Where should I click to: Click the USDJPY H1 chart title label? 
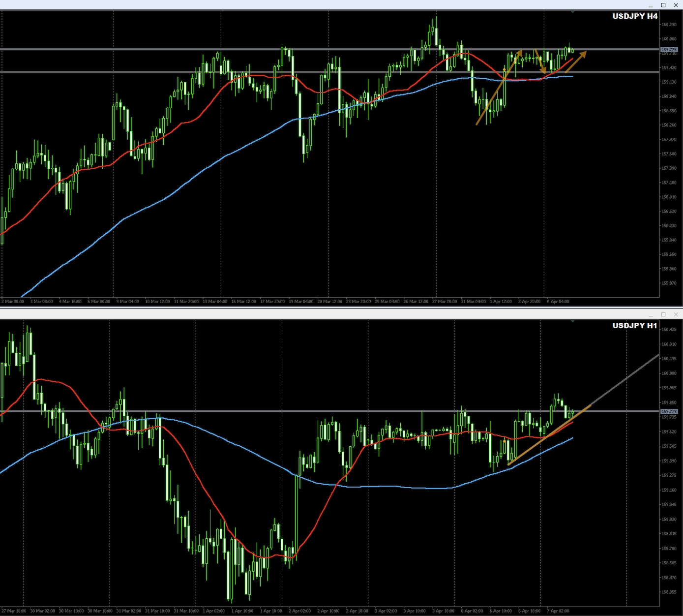pyautogui.click(x=634, y=326)
